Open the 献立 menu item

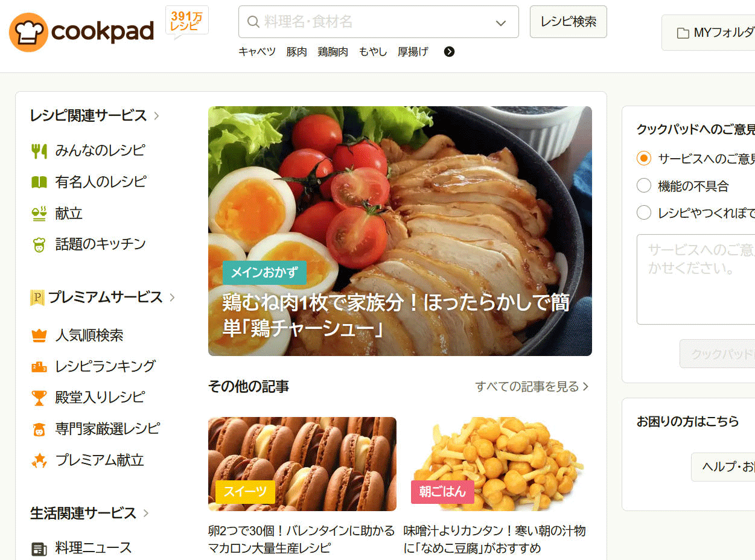click(69, 214)
